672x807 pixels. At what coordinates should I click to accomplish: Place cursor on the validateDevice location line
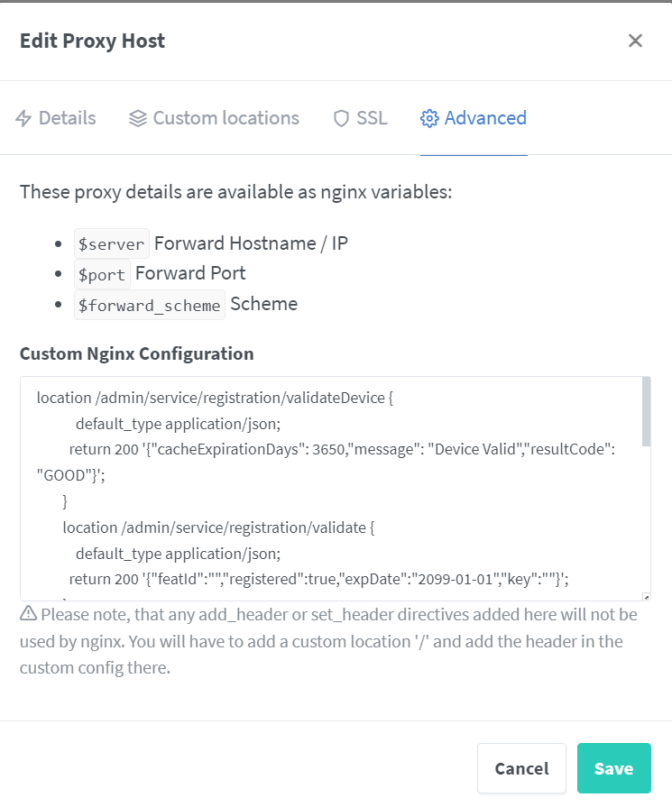pos(215,398)
